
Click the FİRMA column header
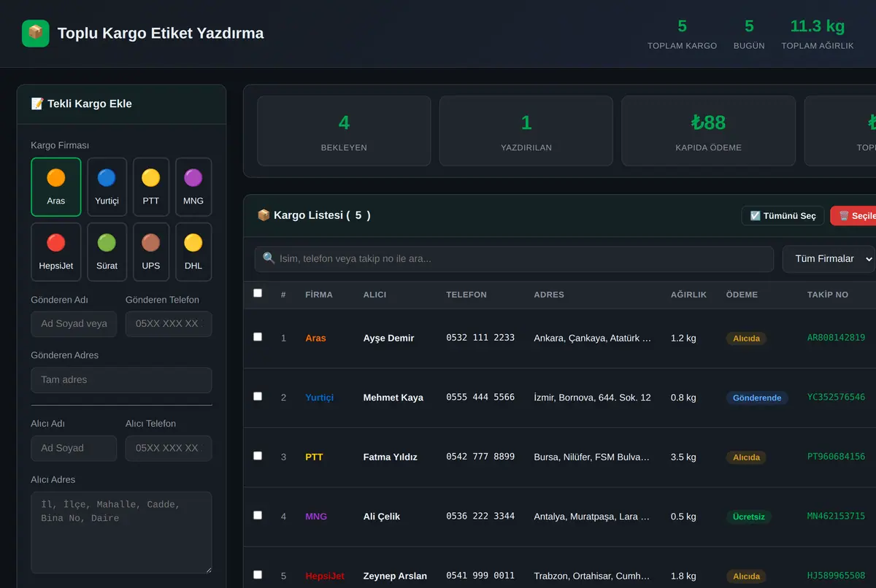(x=319, y=295)
